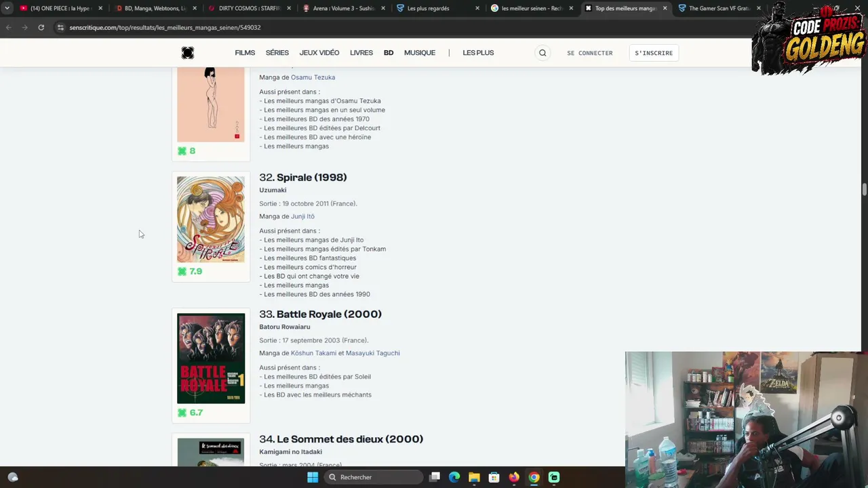This screenshot has height=488, width=868.
Task: Open the FILMS menu
Action: [x=245, y=53]
